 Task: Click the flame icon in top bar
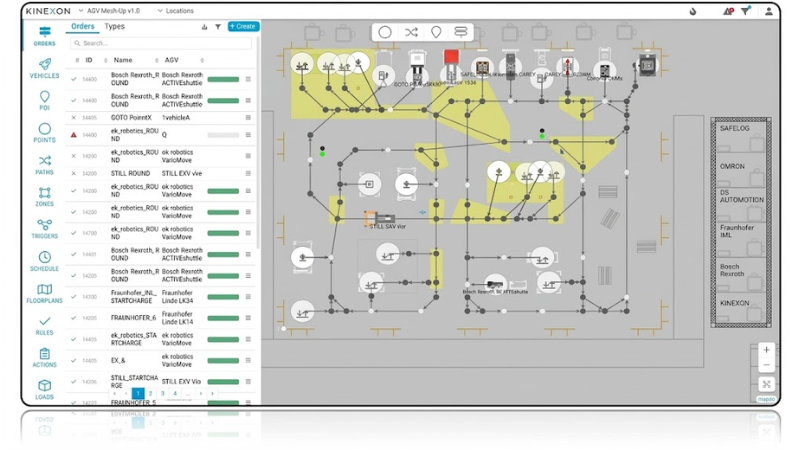coord(693,11)
